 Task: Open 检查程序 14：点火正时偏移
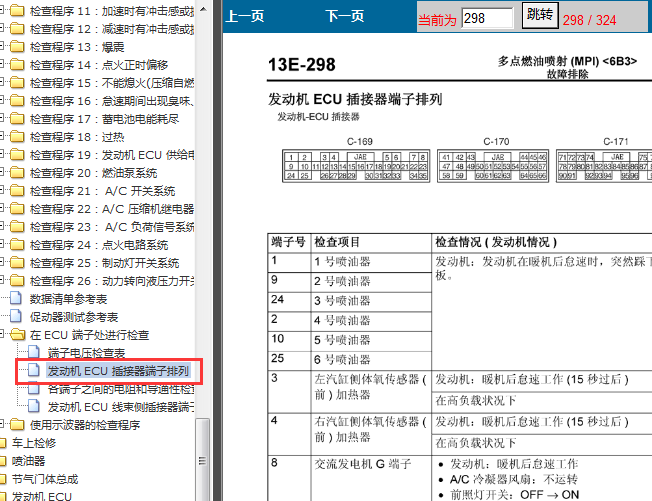(99, 65)
